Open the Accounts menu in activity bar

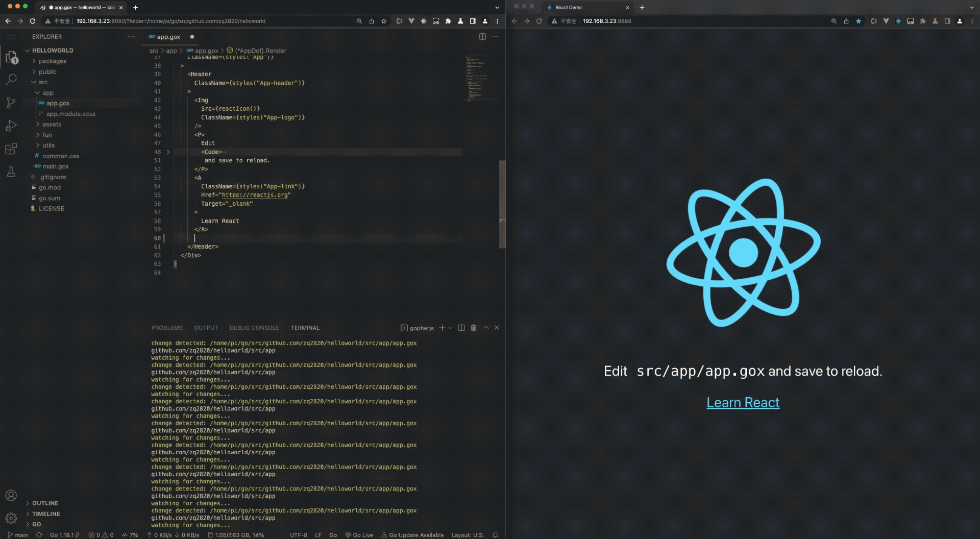click(x=11, y=496)
